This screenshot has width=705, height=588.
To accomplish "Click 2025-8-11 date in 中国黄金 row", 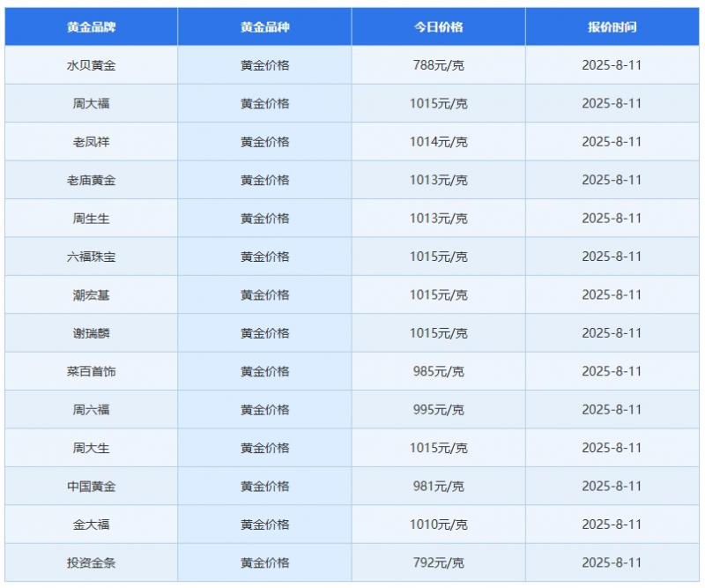I will [x=612, y=486].
